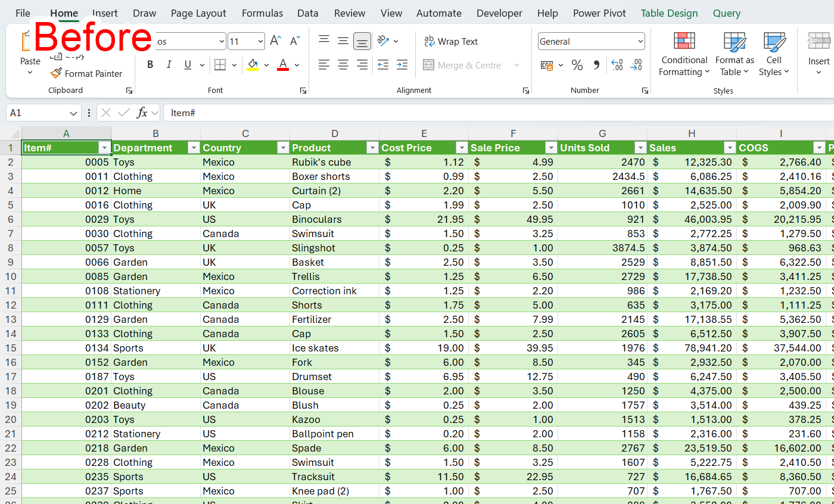Click the formula bar
Image resolution: width=834 pixels, height=504 pixels.
(497, 113)
